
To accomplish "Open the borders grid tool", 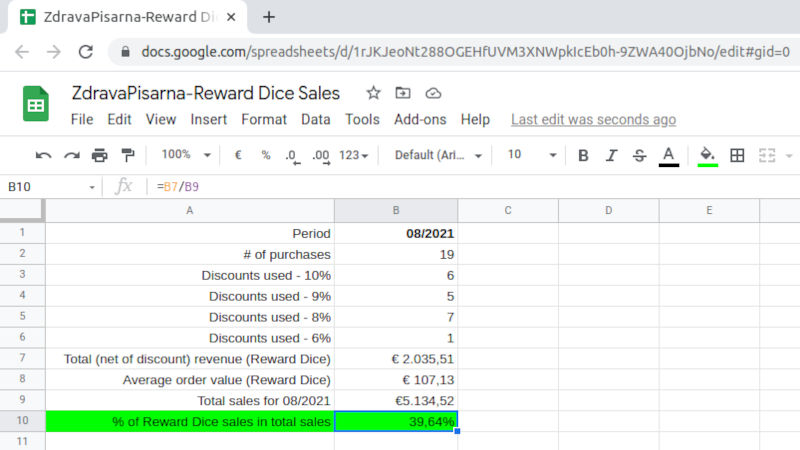I will pos(737,155).
